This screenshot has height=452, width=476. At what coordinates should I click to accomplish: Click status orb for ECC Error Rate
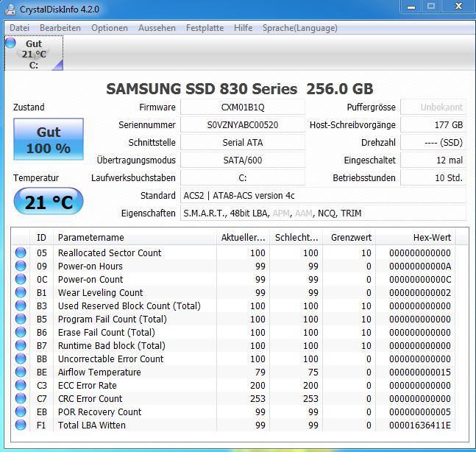point(21,385)
